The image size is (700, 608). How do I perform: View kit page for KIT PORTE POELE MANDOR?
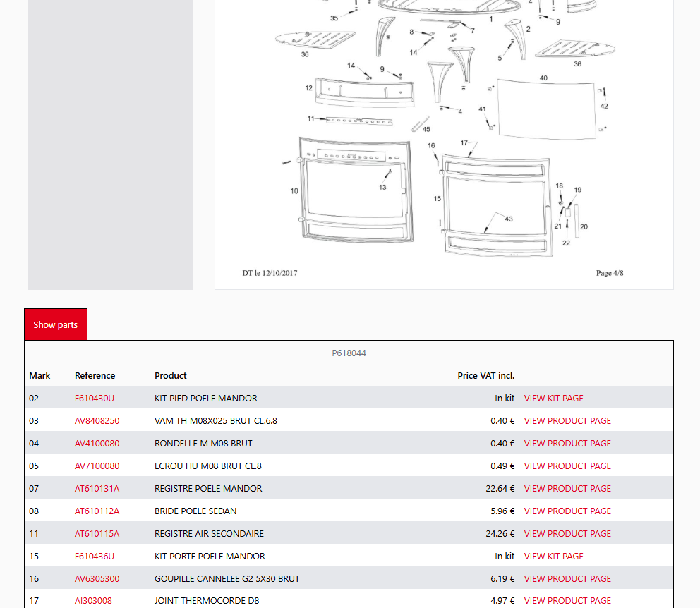pyautogui.click(x=553, y=556)
